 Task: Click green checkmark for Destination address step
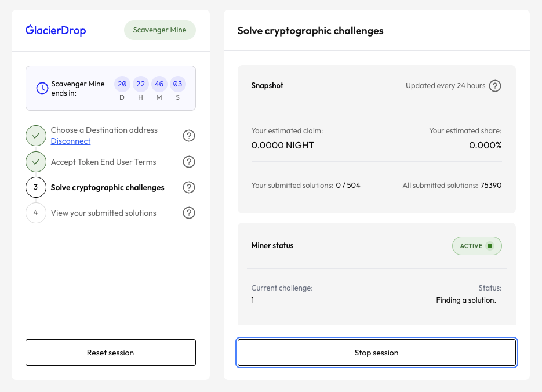(x=36, y=136)
